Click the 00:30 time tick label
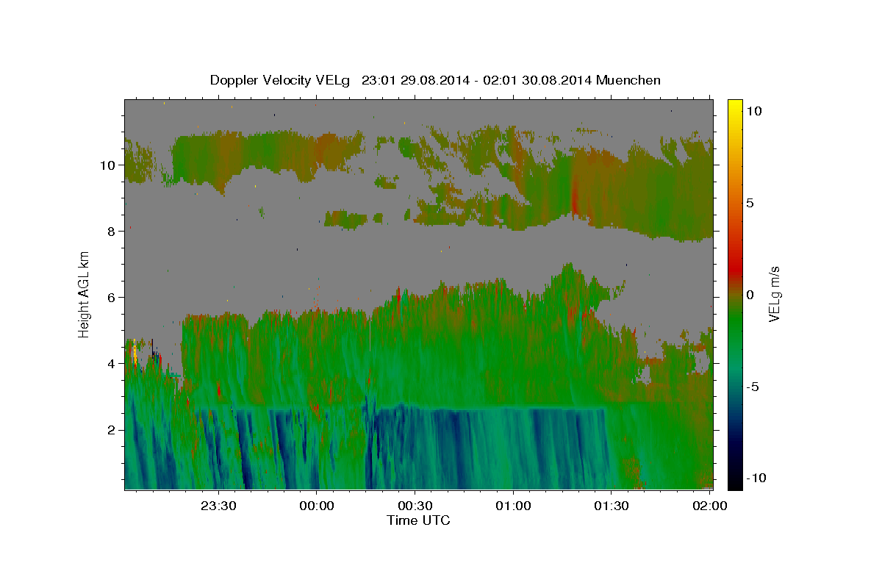Screen dimensions: 882x588 point(415,506)
